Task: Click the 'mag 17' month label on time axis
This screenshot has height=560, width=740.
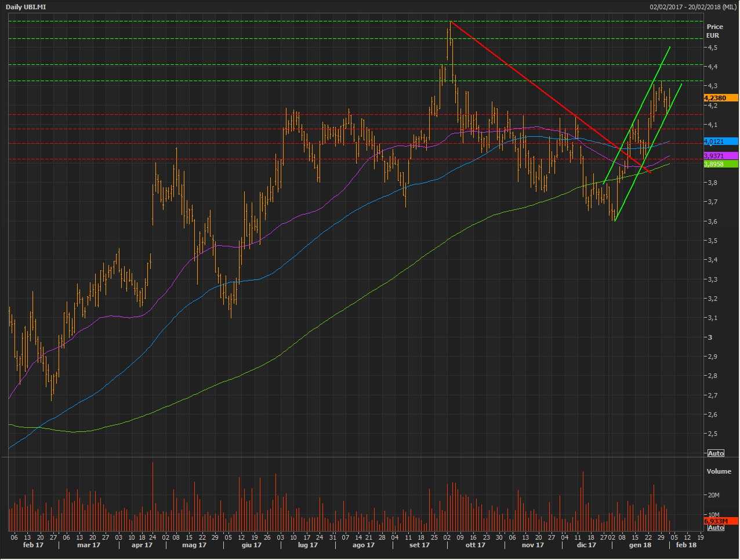Action: pos(194,545)
